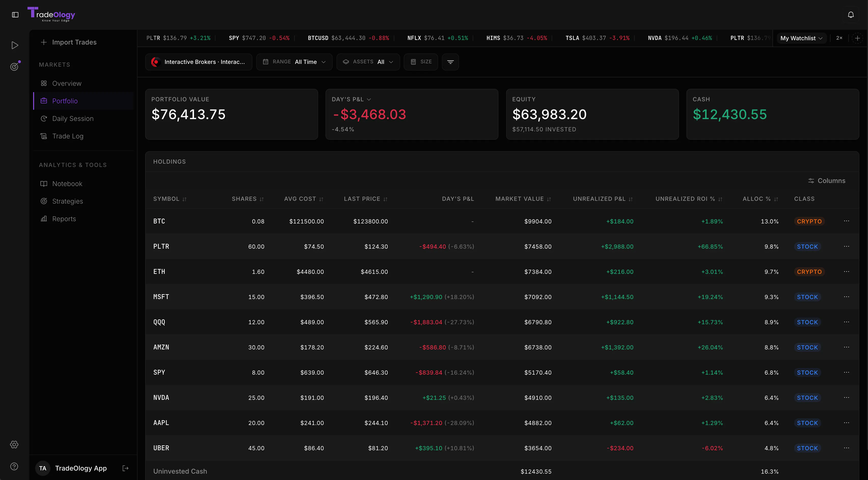Sort holdings by Shares column
Viewport: 868px width, 480px height.
pyautogui.click(x=248, y=199)
